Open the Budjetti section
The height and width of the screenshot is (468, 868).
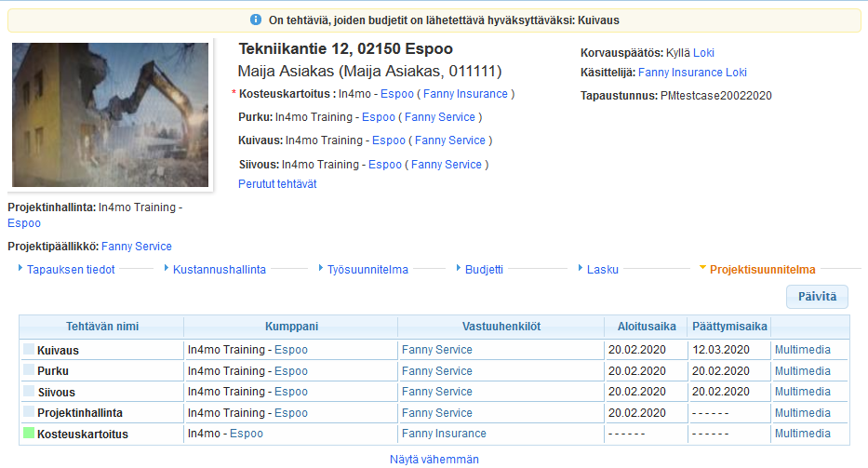(484, 270)
